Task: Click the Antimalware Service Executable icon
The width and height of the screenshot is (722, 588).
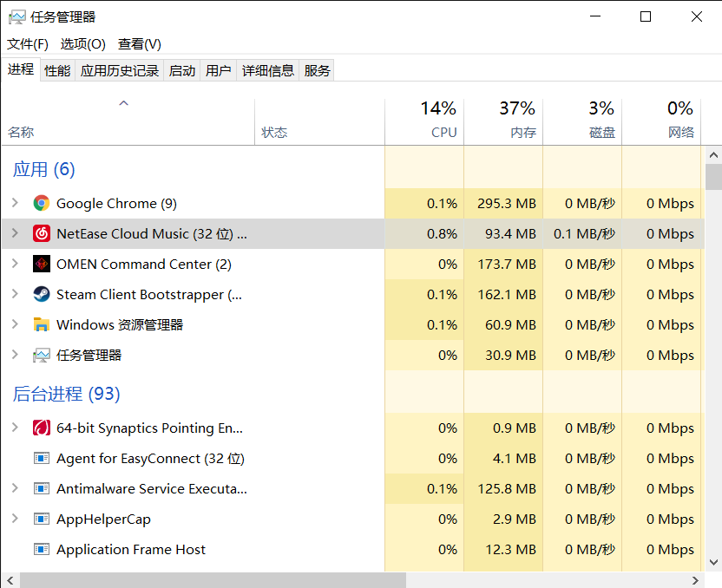Action: pyautogui.click(x=41, y=489)
